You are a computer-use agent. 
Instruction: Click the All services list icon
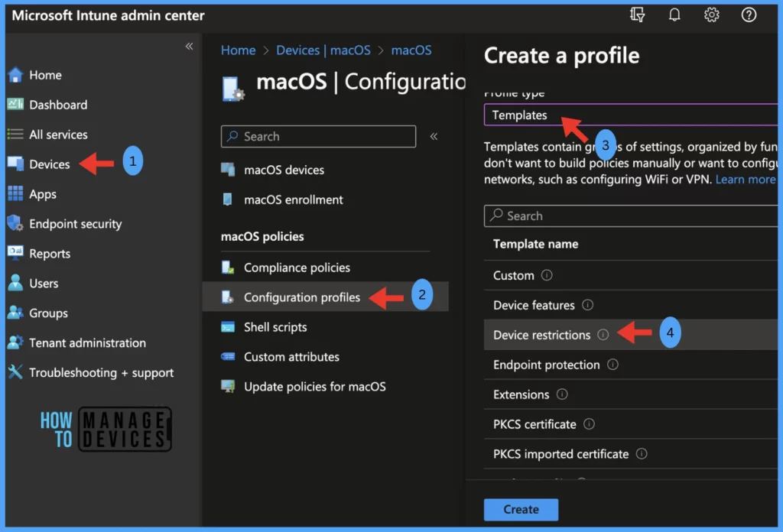[15, 135]
